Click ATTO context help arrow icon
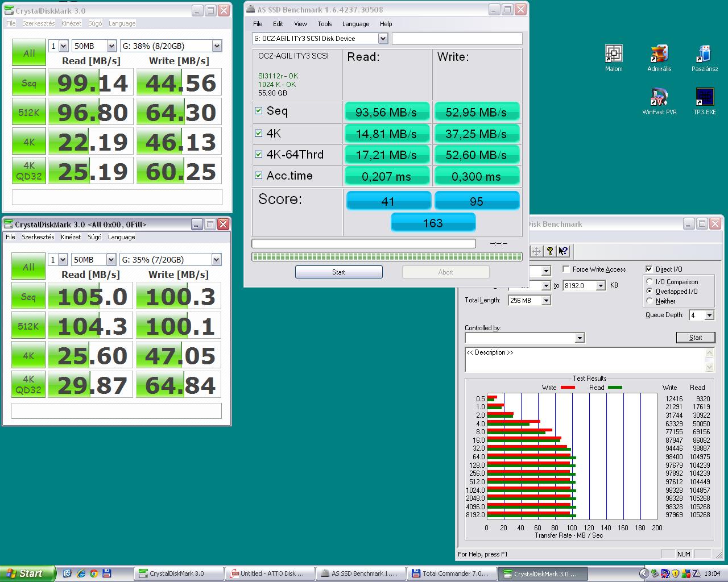This screenshot has height=582, width=728. pyautogui.click(x=562, y=251)
